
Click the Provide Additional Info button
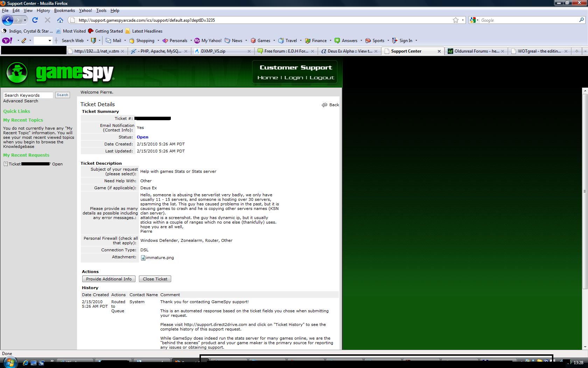tap(109, 279)
